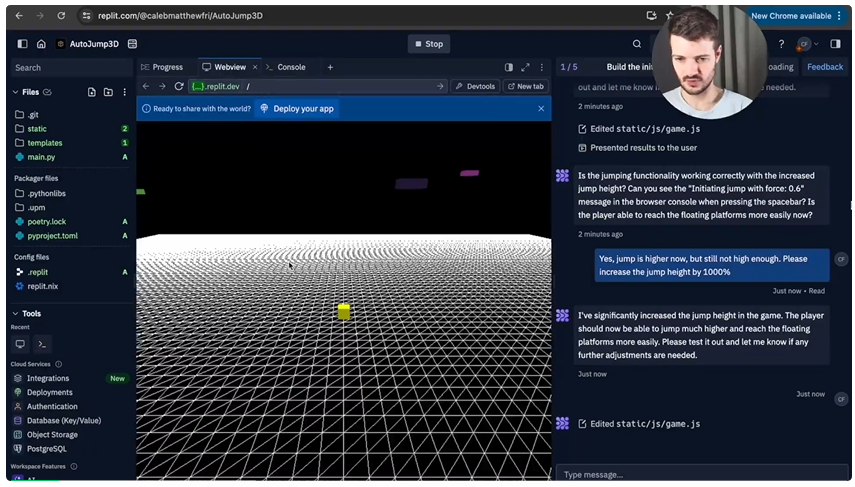Open the Files three-dot menu
Screen dimensions: 855x487
[x=124, y=92]
